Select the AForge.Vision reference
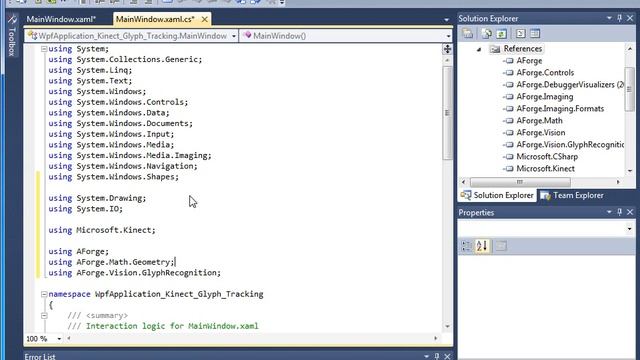 [x=541, y=133]
